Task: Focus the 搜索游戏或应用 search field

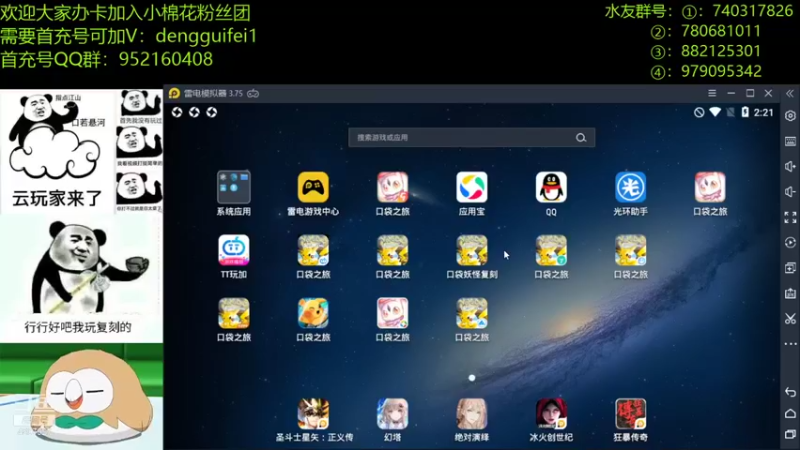Action: (471, 138)
